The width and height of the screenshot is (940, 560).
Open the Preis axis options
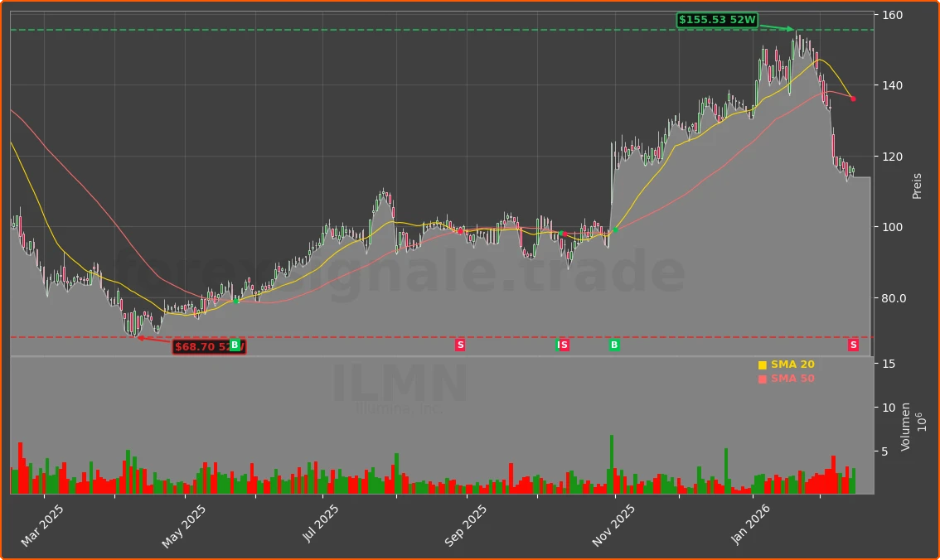coord(915,184)
